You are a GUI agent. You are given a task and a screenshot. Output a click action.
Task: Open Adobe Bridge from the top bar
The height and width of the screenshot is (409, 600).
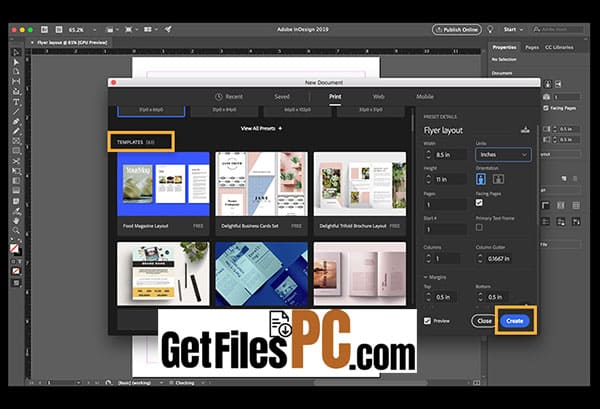pos(44,29)
